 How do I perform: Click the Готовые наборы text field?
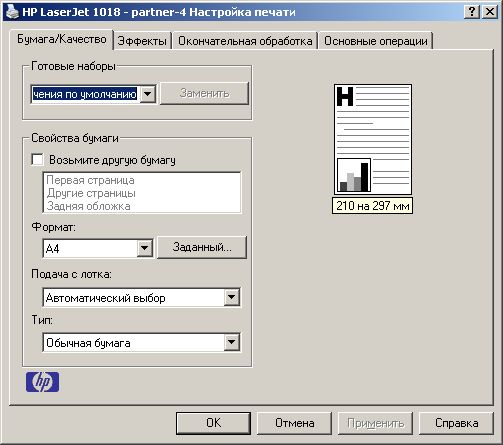coord(85,94)
